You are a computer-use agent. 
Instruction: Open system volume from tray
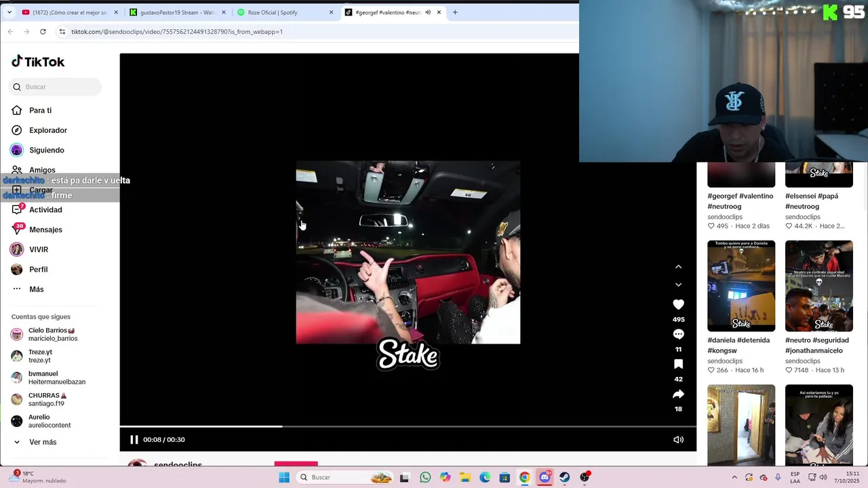coord(823,477)
